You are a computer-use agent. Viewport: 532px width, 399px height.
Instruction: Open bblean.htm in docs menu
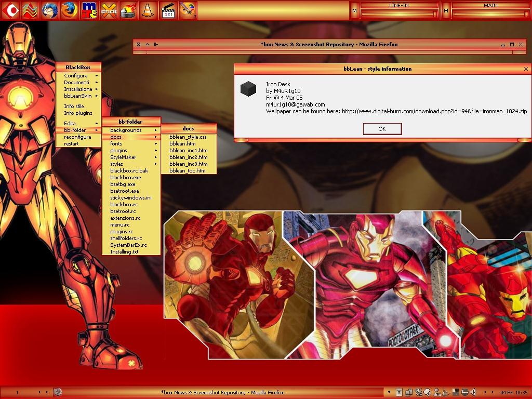[x=189, y=143]
